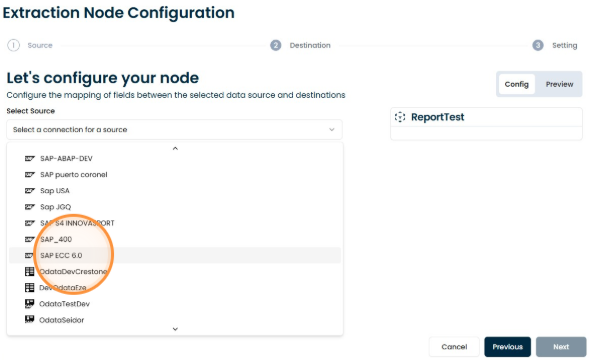Select OdataTestDev connection

point(175,304)
